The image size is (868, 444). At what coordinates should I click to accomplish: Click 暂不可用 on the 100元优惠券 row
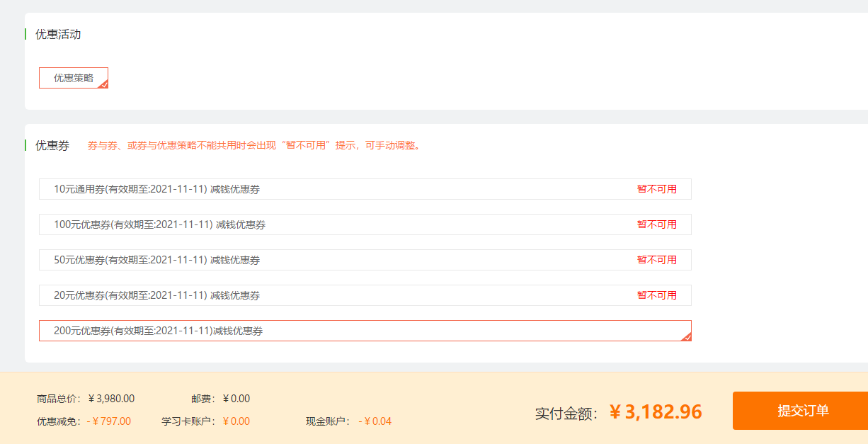(656, 224)
